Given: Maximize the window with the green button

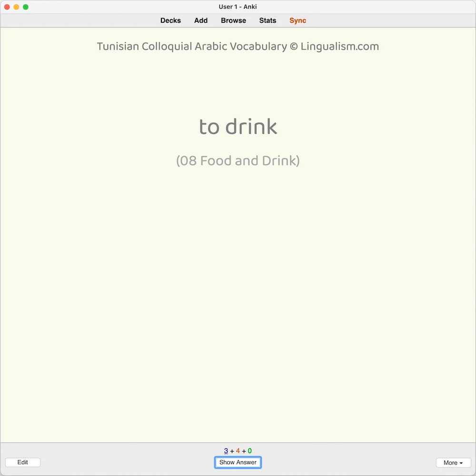Looking at the screenshot, I should 26,7.
